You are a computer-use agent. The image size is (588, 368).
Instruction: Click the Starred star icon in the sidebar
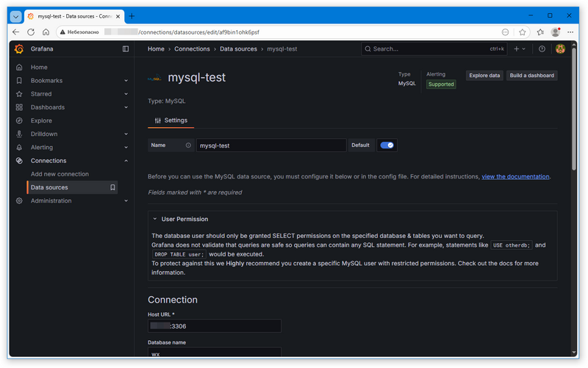pyautogui.click(x=19, y=94)
